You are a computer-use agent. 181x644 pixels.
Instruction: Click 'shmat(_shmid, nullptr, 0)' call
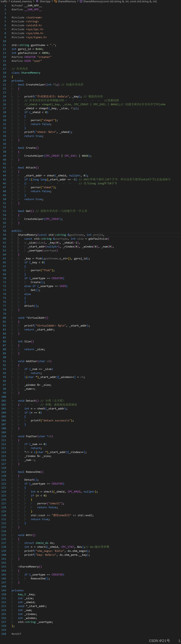(x=67, y=175)
